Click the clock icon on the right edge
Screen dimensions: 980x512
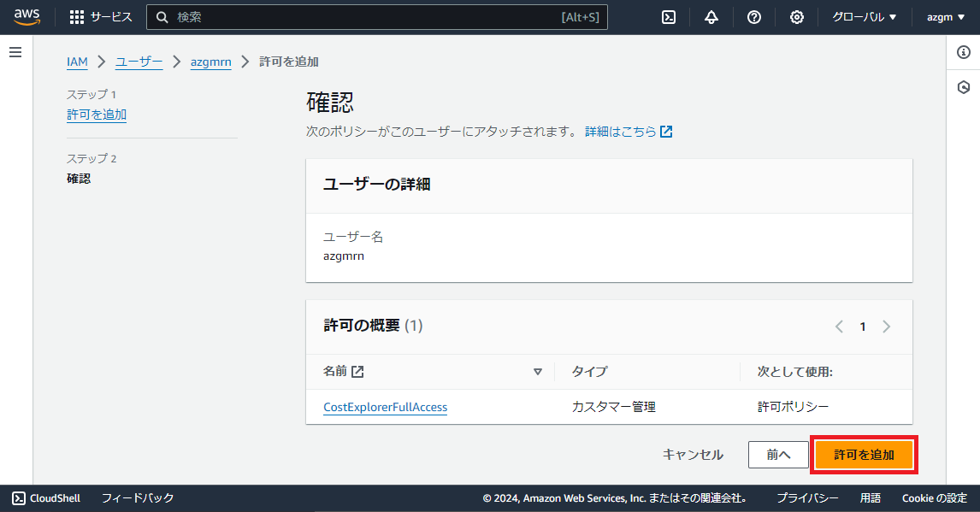coord(965,86)
